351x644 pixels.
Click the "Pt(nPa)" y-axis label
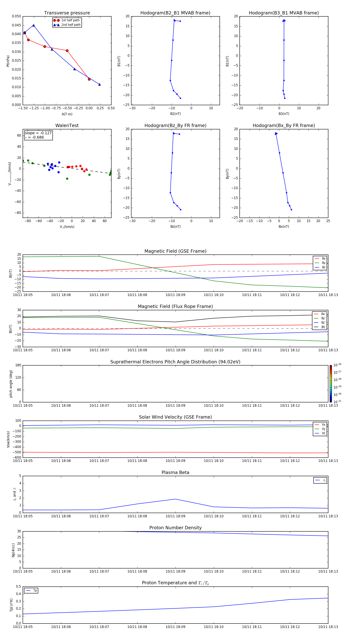point(8,61)
